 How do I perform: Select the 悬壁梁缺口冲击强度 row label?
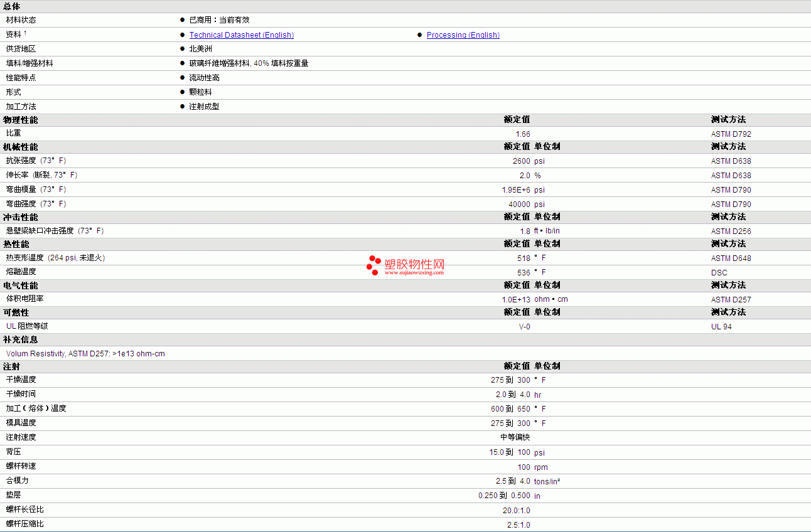tap(55, 231)
